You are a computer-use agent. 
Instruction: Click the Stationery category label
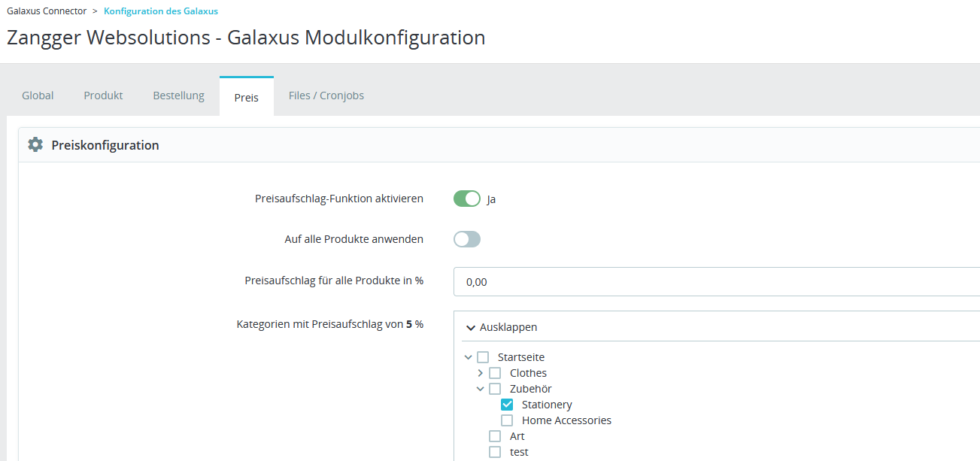(x=547, y=405)
